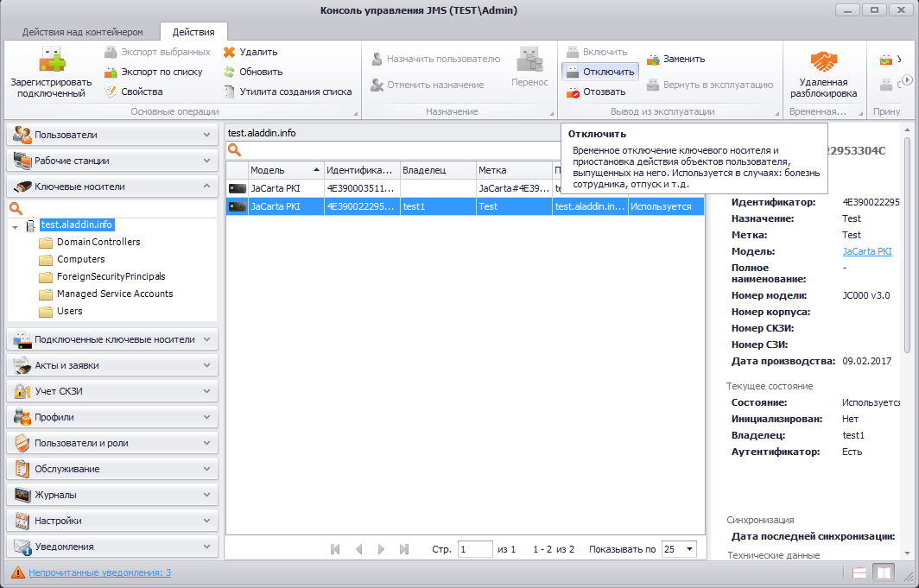Click the Журналы monitor icon

[x=22, y=494]
